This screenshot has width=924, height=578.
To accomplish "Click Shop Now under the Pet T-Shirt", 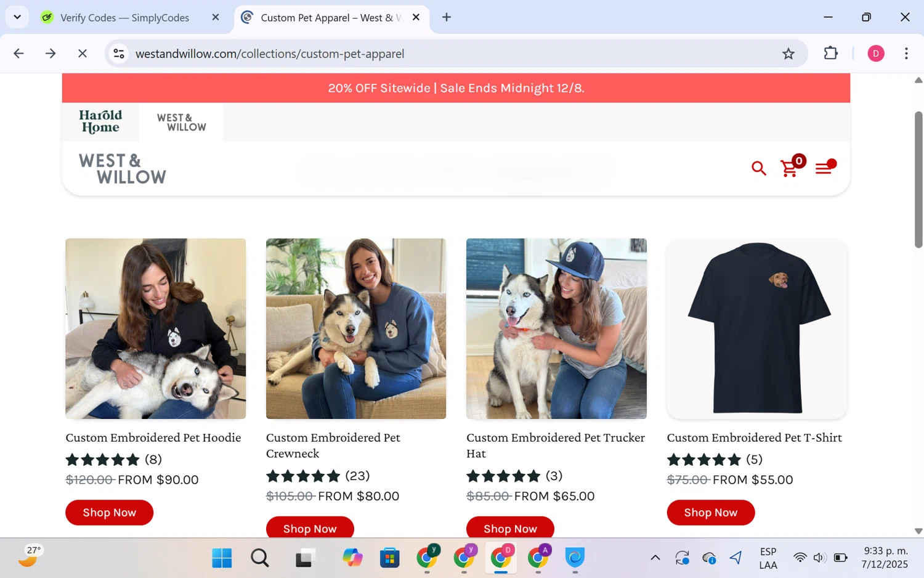I will pyautogui.click(x=711, y=513).
